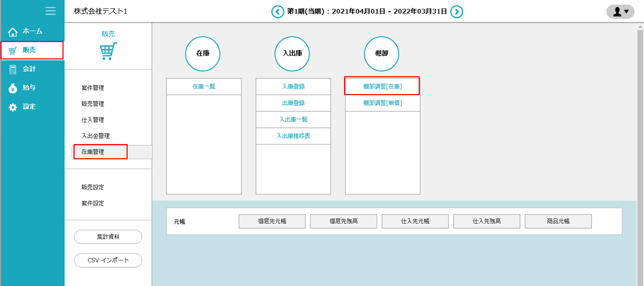This screenshot has width=644, height=286.
Task: Select 案件管理 in the submenu
Action: coord(93,88)
